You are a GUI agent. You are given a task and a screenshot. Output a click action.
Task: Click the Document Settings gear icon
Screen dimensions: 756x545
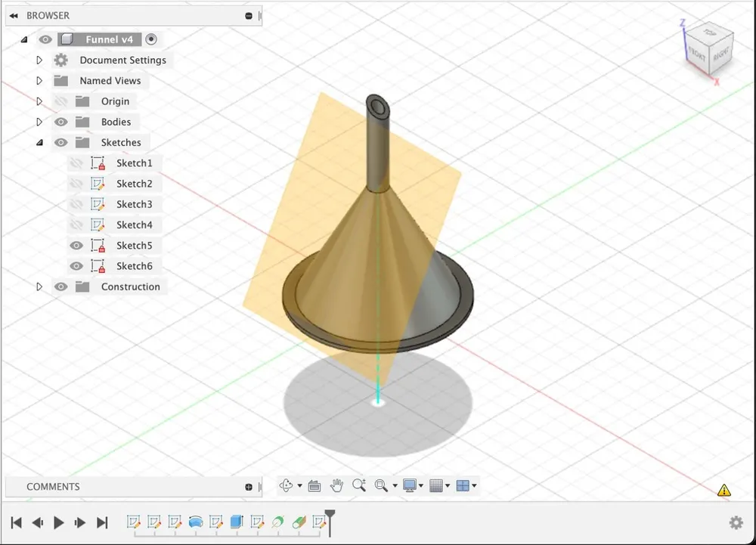point(60,60)
